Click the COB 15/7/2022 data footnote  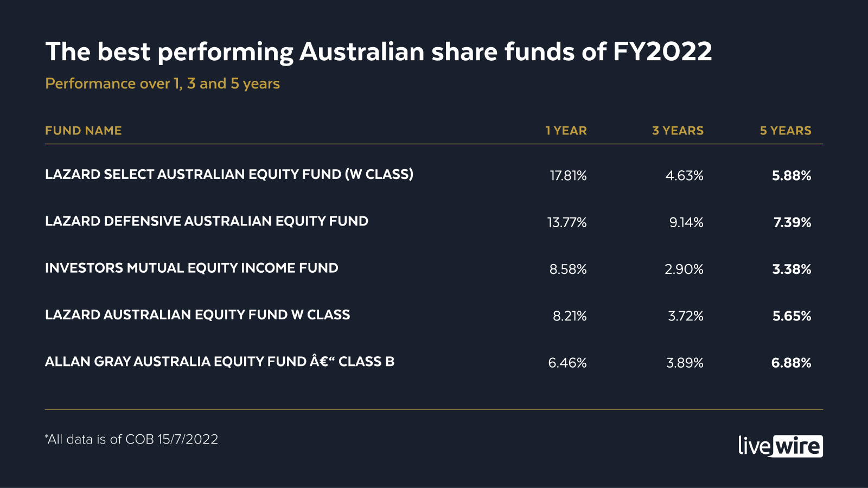(132, 439)
